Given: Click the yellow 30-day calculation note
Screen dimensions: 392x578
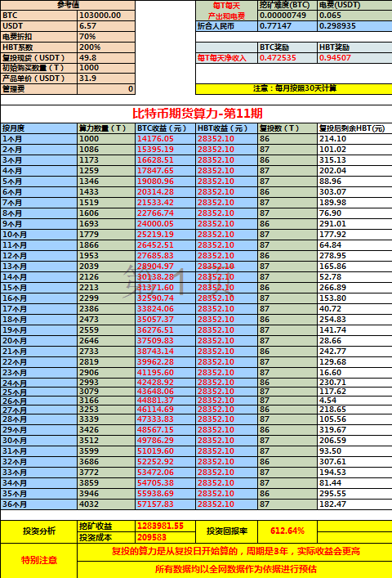Looking at the screenshot, I should 294,89.
